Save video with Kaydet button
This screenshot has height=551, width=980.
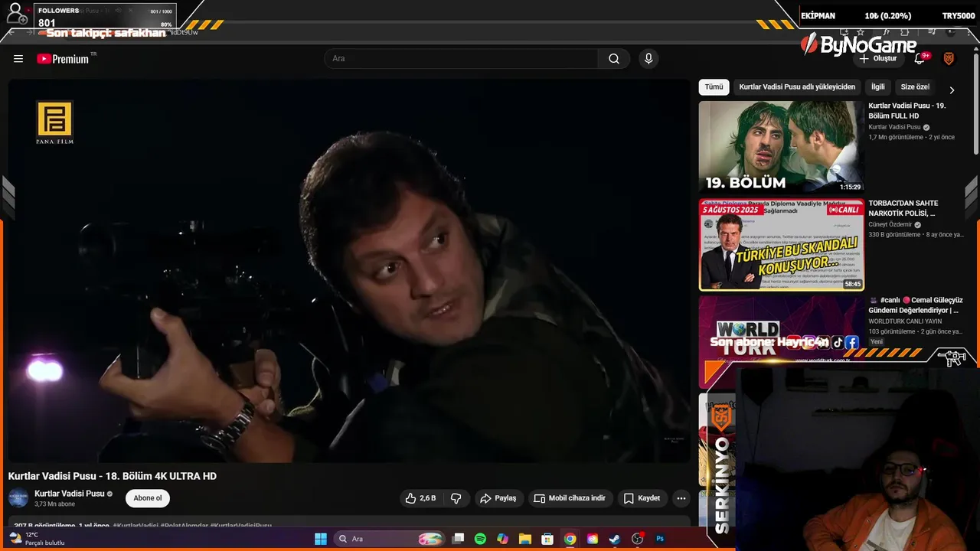tap(642, 498)
